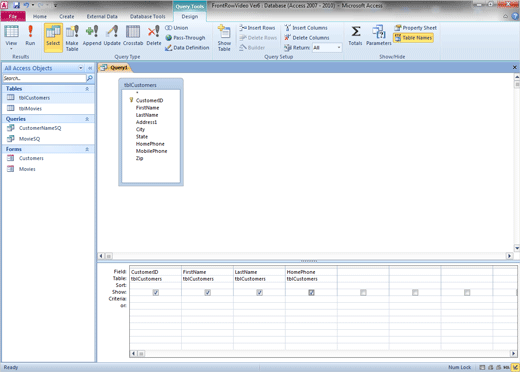Choose the Delete query type
Image resolution: width=520 pixels, height=372 pixels.
pos(154,35)
